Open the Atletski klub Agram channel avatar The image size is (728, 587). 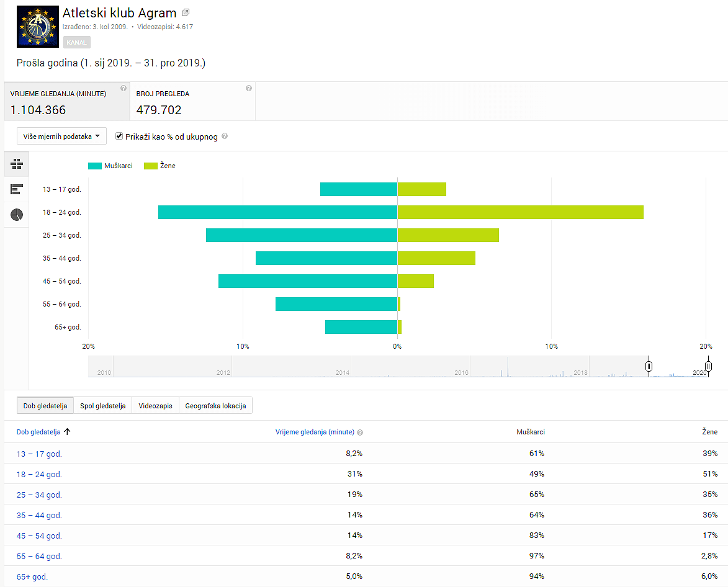coord(38,27)
